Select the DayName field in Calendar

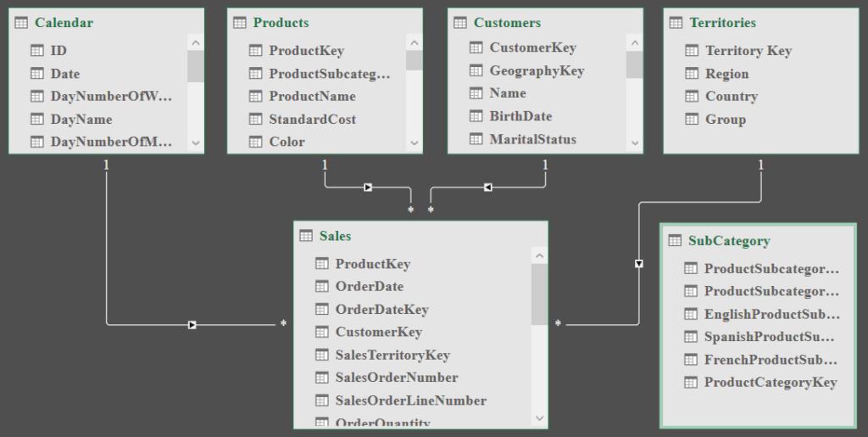[81, 120]
